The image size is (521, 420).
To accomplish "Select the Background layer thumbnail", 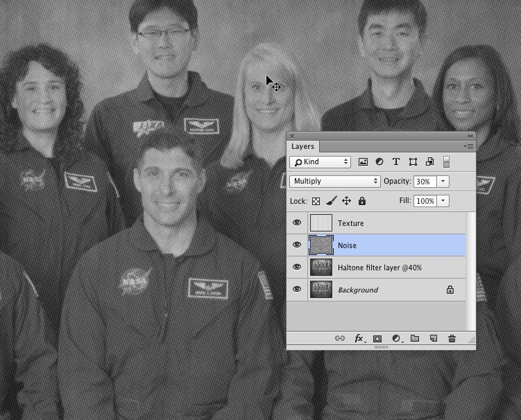I will tap(321, 290).
